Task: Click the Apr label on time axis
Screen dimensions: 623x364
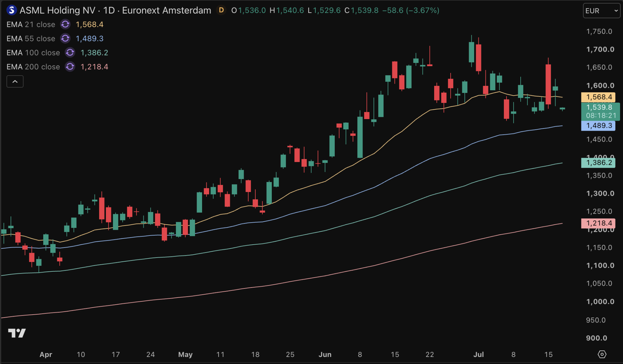Action: (x=46, y=354)
